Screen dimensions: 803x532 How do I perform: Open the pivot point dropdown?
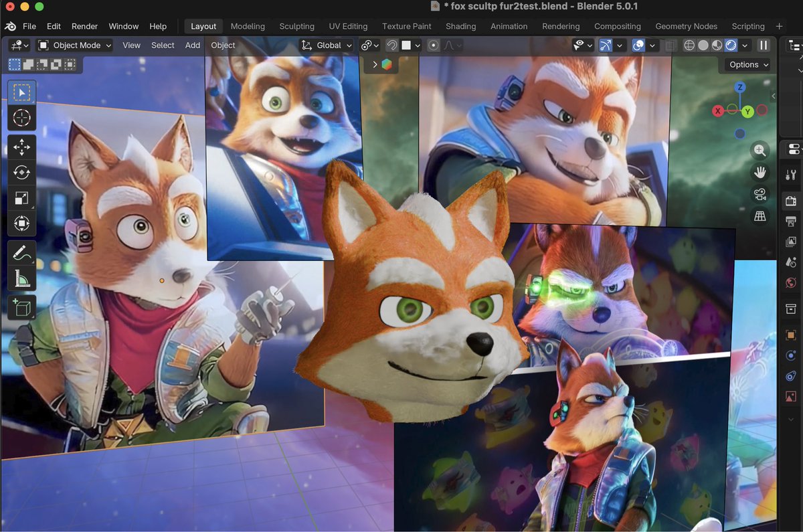coord(369,46)
